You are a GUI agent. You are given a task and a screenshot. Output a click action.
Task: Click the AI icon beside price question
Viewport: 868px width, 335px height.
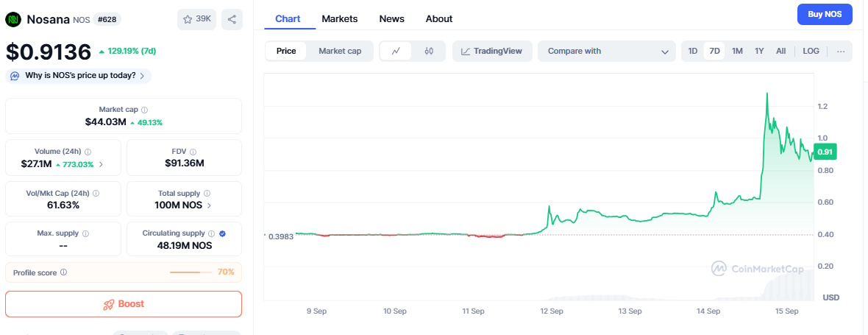click(x=15, y=76)
